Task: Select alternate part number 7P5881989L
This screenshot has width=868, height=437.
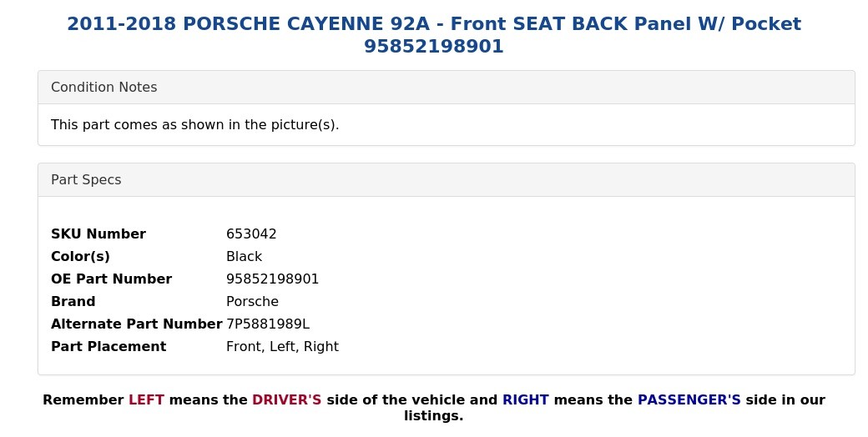Action: point(268,324)
